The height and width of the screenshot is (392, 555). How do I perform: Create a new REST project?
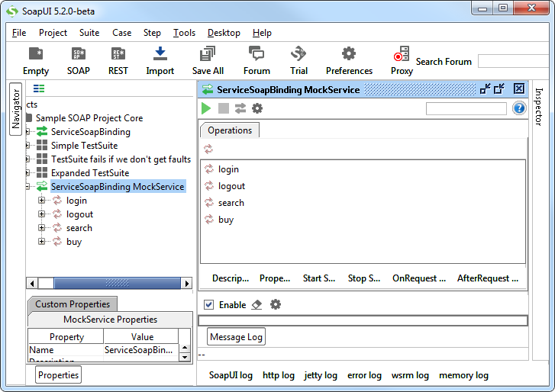(118, 61)
